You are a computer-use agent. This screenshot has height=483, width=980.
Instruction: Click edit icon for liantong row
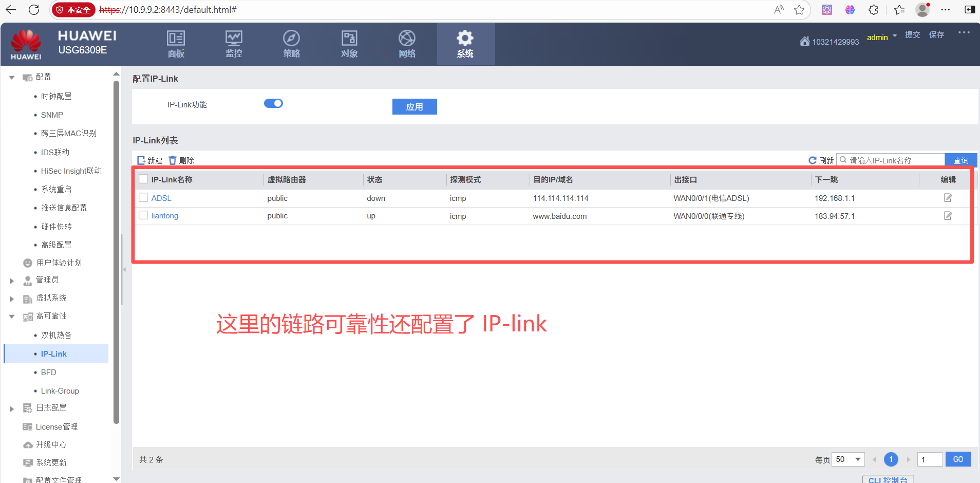pos(948,216)
